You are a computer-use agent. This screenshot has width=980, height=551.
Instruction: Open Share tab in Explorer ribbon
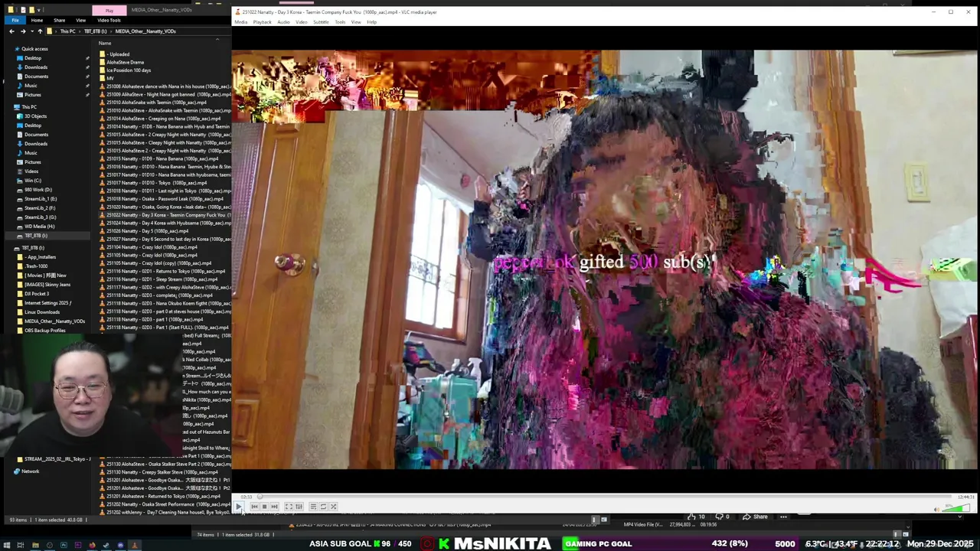[x=59, y=21]
